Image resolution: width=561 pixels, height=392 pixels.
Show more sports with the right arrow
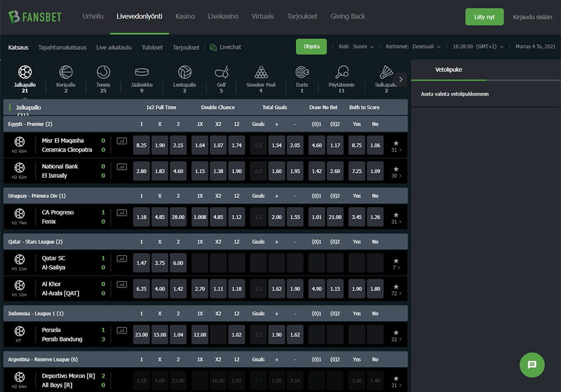(x=401, y=80)
